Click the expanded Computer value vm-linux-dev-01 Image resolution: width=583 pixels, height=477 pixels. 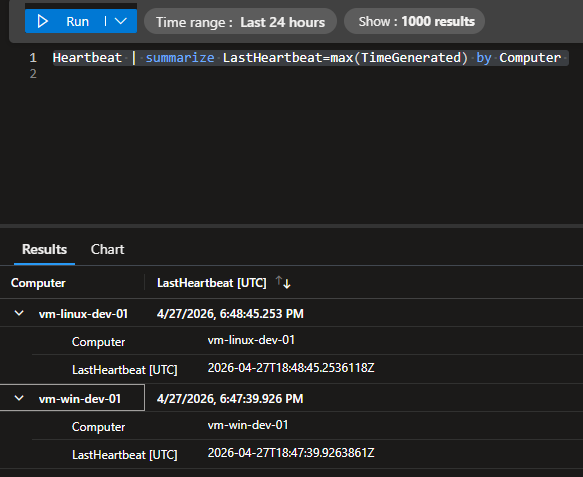pos(251,340)
